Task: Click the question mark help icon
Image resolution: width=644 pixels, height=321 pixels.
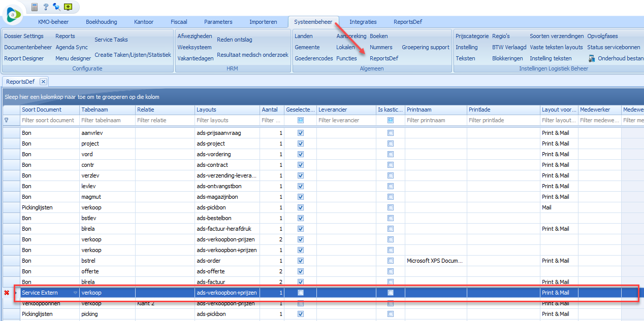Action: tap(46, 7)
